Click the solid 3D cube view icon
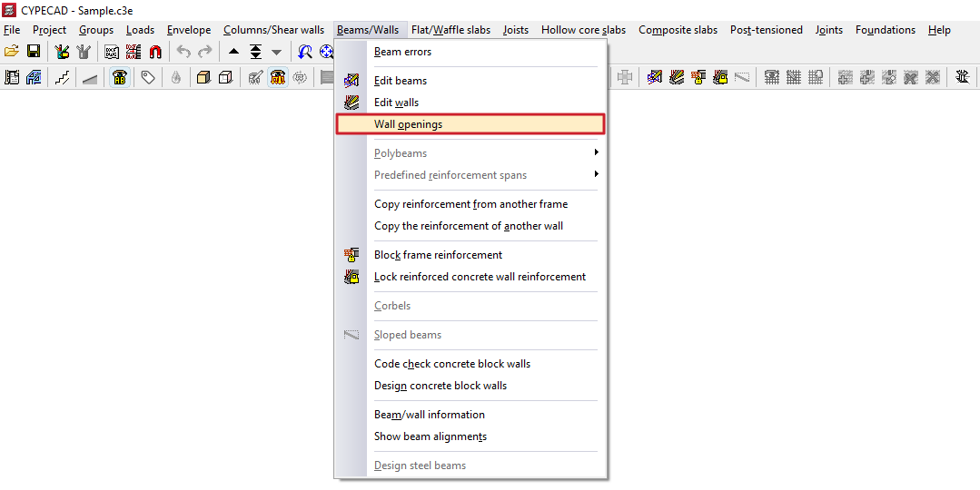980x490 pixels. click(203, 78)
